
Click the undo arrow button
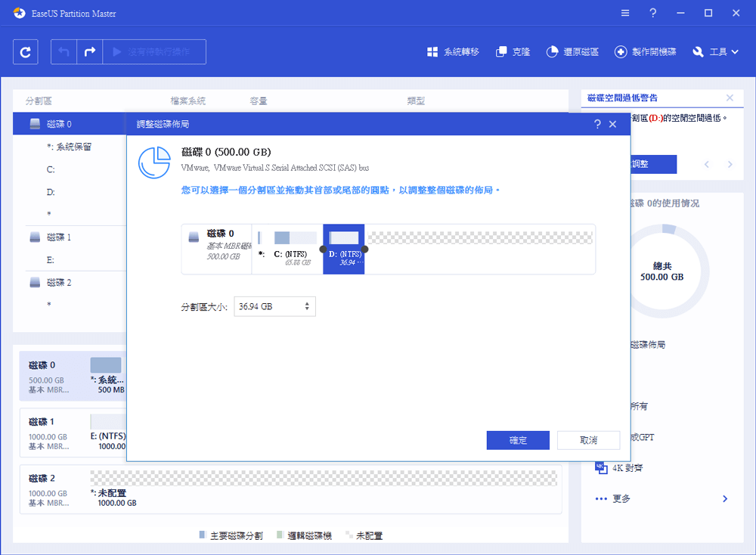(x=64, y=51)
